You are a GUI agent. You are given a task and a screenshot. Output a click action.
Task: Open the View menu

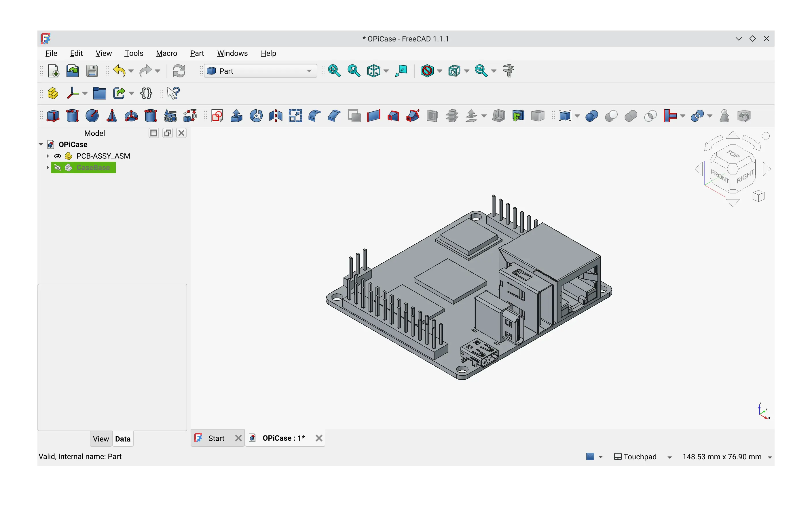104,53
